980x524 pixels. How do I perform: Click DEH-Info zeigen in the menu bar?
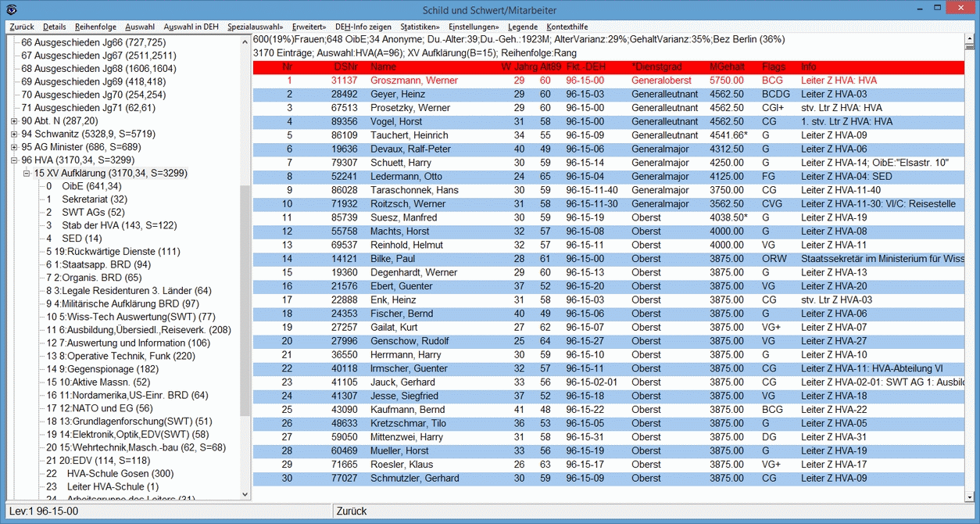click(364, 27)
